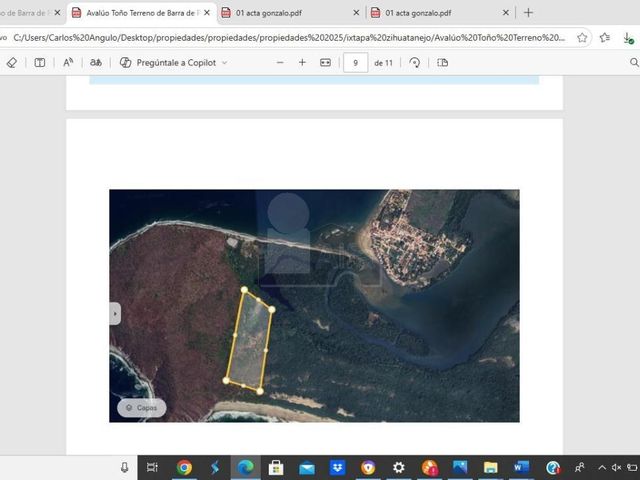
Task: Show hidden system tray icons chevron
Action: pyautogui.click(x=602, y=468)
